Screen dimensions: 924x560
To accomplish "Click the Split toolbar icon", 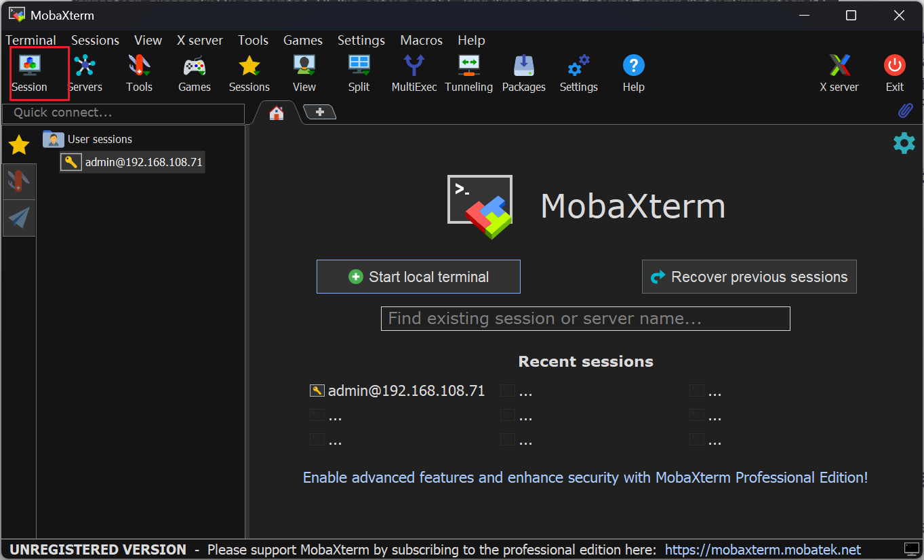I will tap(359, 73).
